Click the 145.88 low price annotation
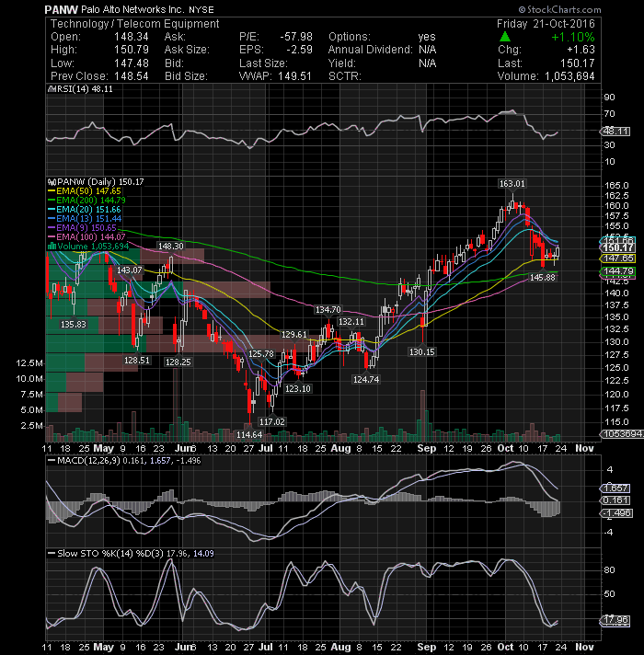Viewport: 644px width, 655px height. point(543,277)
